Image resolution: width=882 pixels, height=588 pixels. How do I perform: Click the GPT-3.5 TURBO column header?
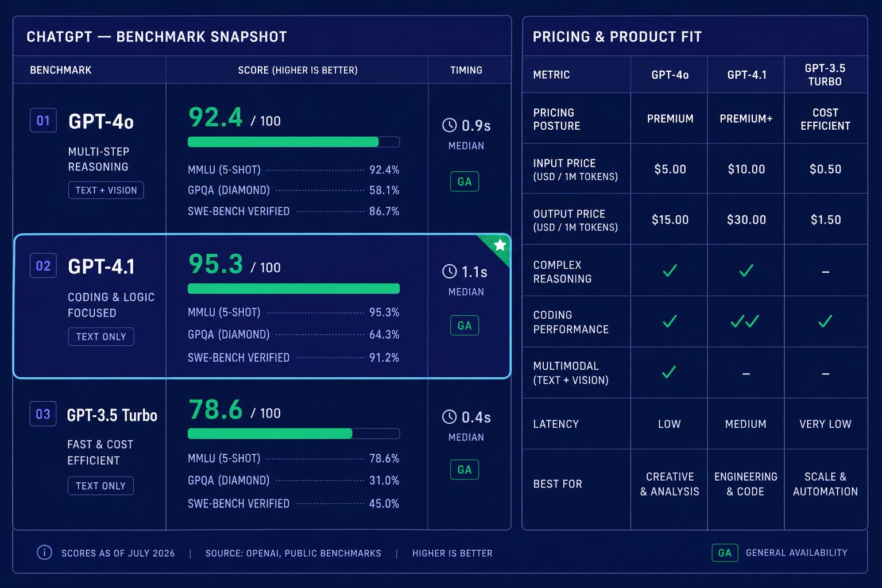(825, 75)
